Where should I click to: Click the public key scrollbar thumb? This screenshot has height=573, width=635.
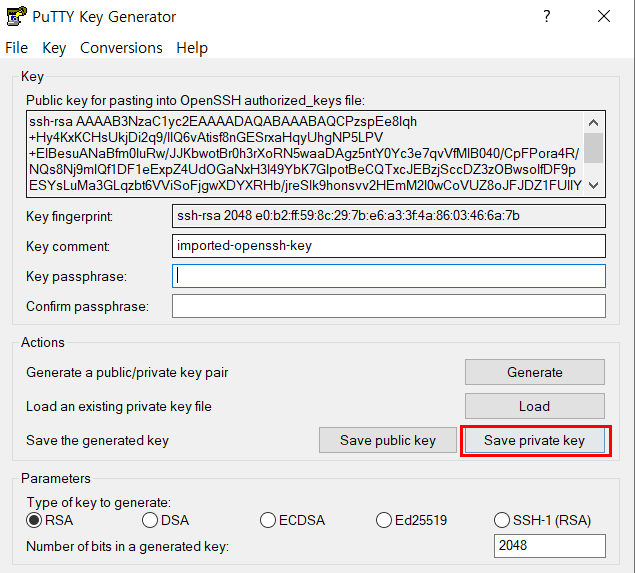coord(594,148)
